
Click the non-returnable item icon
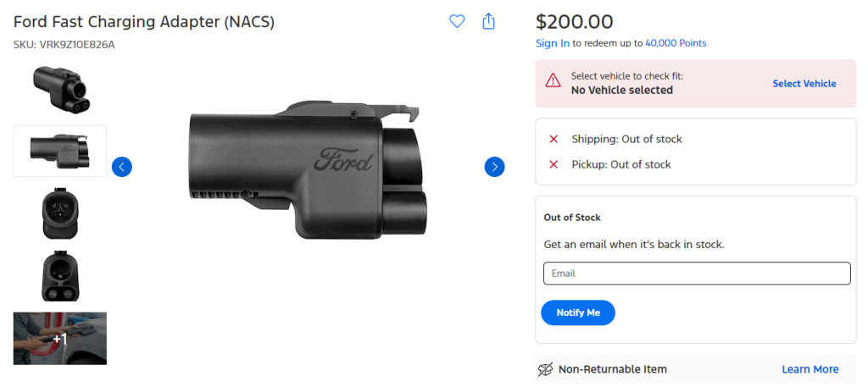click(x=546, y=369)
